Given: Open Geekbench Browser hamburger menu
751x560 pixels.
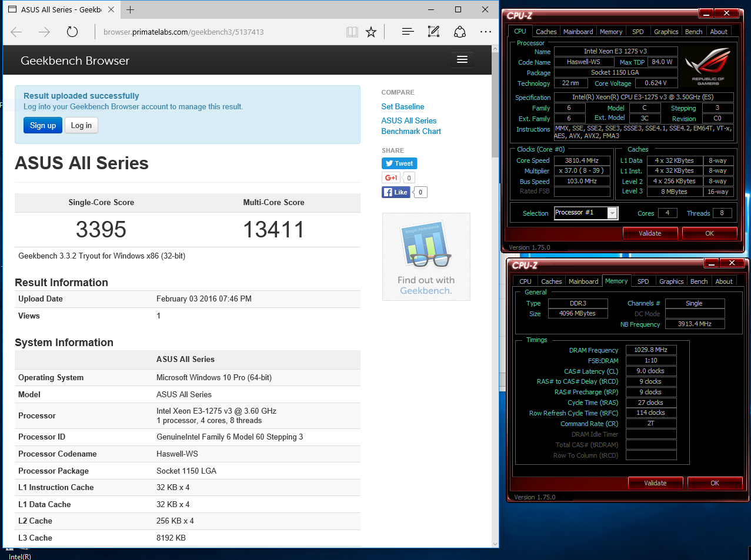Looking at the screenshot, I should click(x=462, y=59).
